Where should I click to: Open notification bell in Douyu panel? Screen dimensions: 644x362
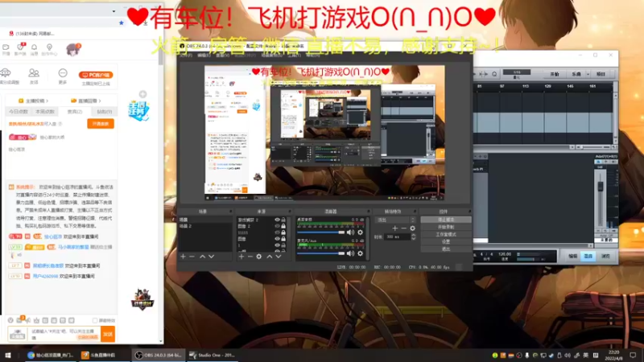pyautogui.click(x=34, y=47)
